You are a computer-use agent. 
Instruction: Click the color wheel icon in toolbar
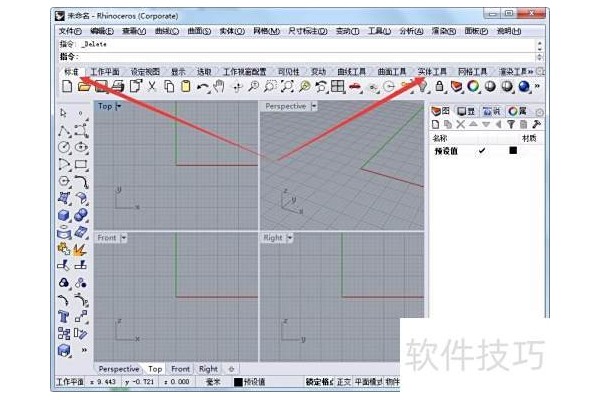coord(473,86)
